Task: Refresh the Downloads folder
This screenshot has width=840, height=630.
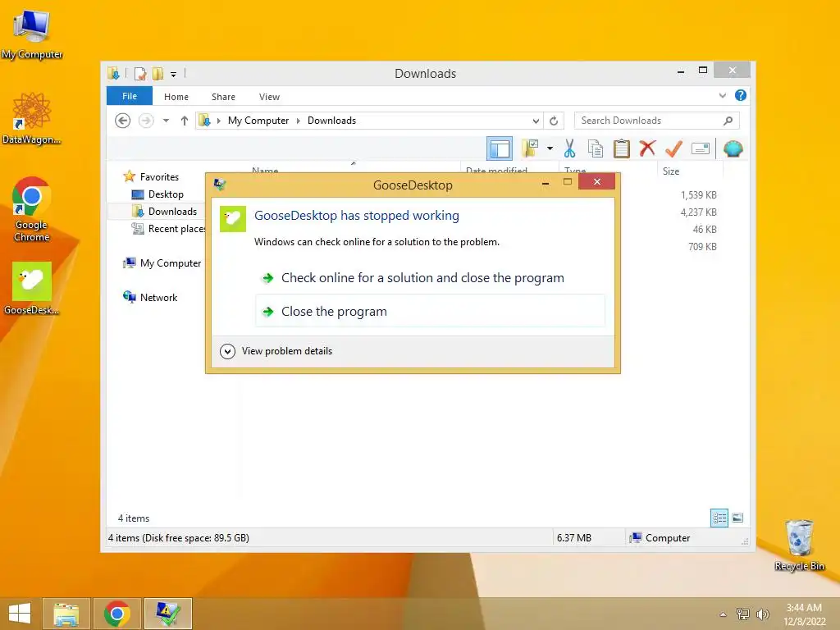Action: coord(554,121)
